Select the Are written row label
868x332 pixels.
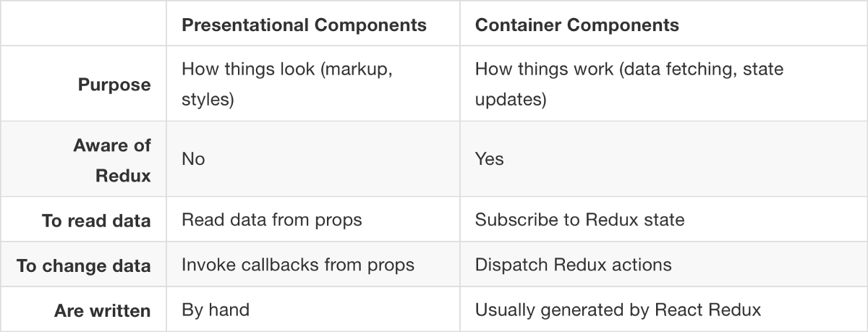(x=103, y=311)
